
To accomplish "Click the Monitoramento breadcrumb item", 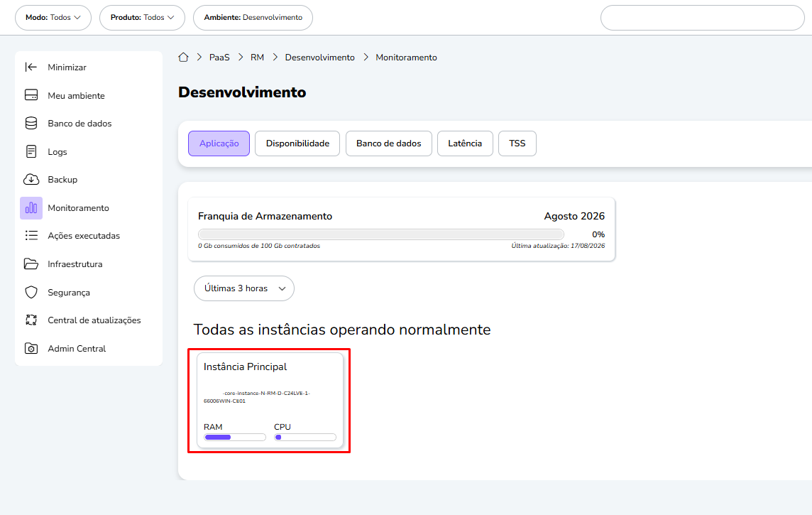I will tap(407, 57).
